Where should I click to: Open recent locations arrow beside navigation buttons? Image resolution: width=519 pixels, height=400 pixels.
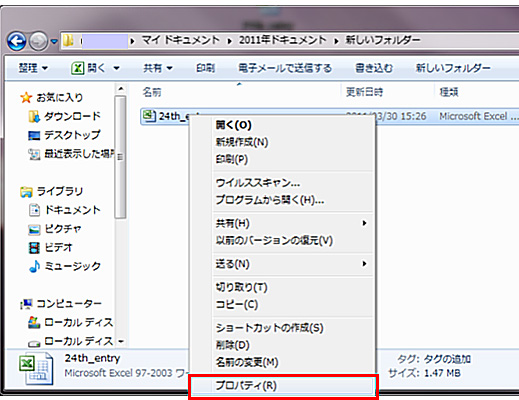click(54, 42)
